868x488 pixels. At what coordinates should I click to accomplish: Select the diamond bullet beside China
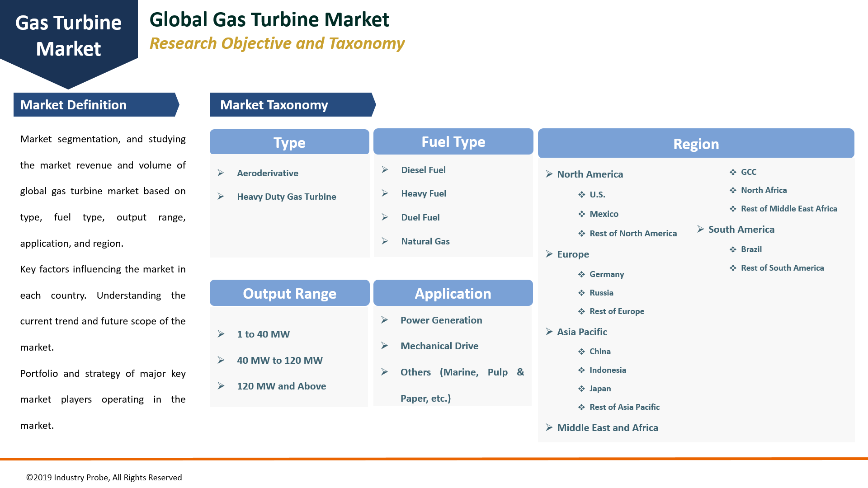[582, 351]
